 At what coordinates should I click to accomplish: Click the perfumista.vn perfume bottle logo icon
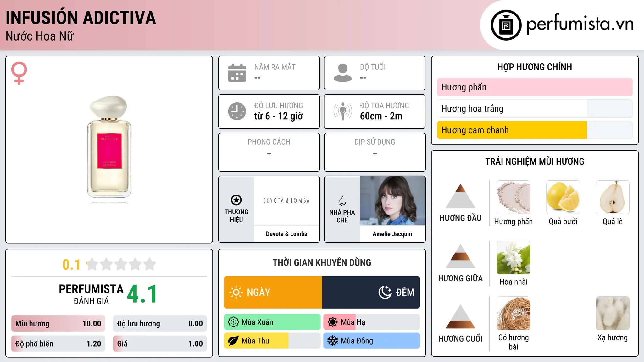506,25
